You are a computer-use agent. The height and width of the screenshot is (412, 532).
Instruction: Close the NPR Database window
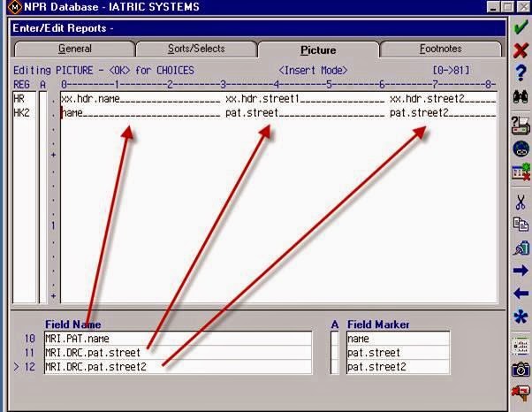(x=523, y=7)
